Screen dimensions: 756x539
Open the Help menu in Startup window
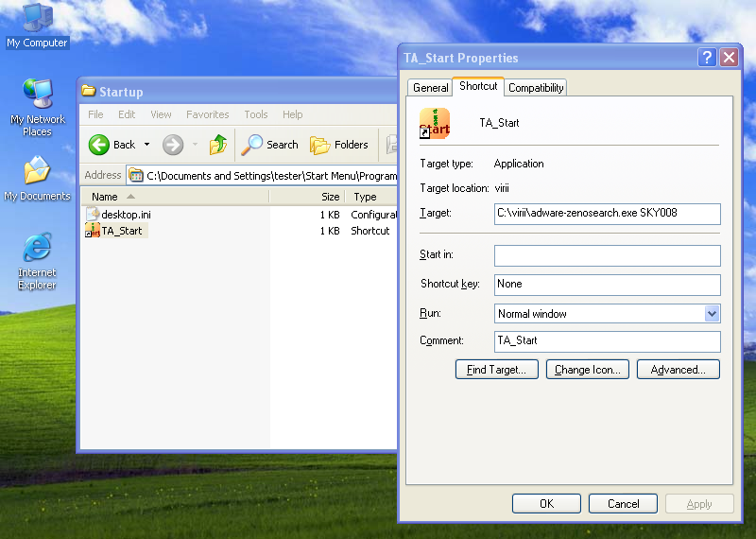point(292,114)
